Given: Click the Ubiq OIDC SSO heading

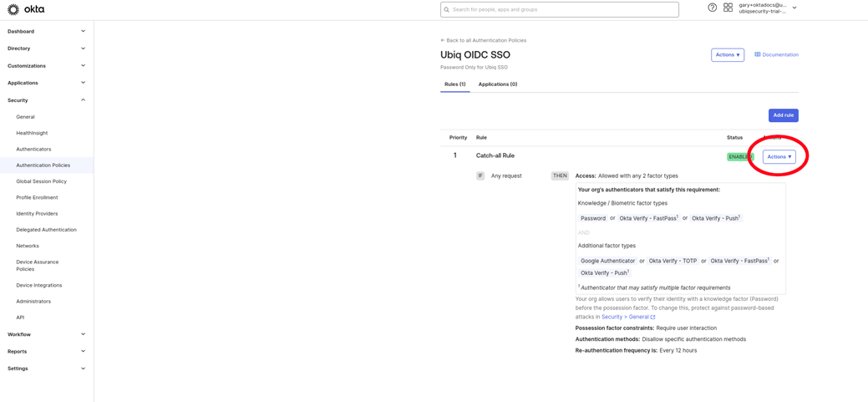Looking at the screenshot, I should point(475,55).
